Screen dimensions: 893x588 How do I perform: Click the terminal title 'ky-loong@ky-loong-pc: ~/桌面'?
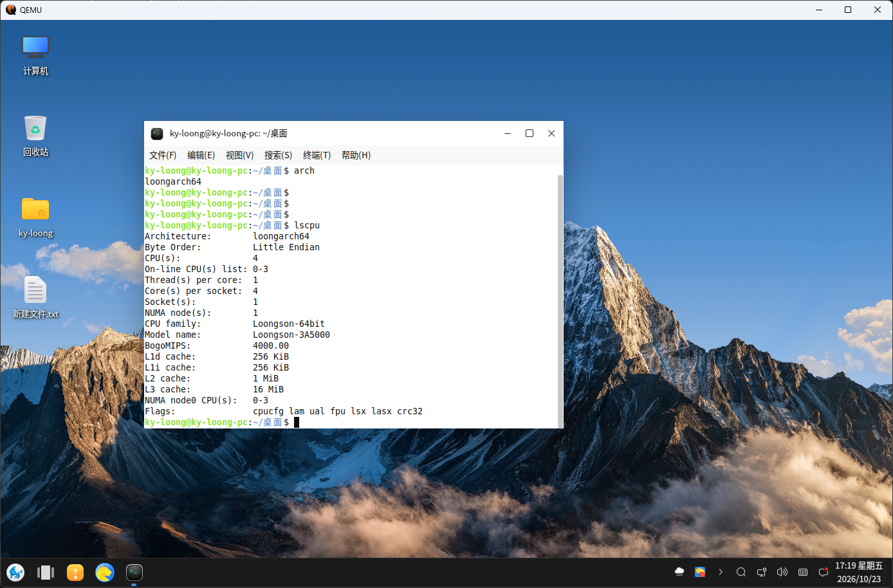pyautogui.click(x=228, y=133)
